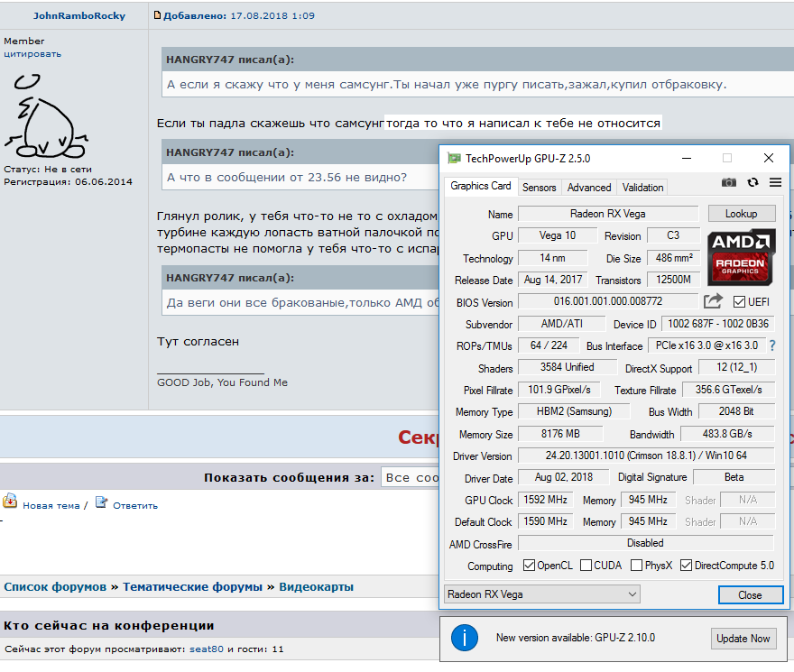Click the Texture Fillrate value 356.6 GTexel/s

[x=729, y=390]
